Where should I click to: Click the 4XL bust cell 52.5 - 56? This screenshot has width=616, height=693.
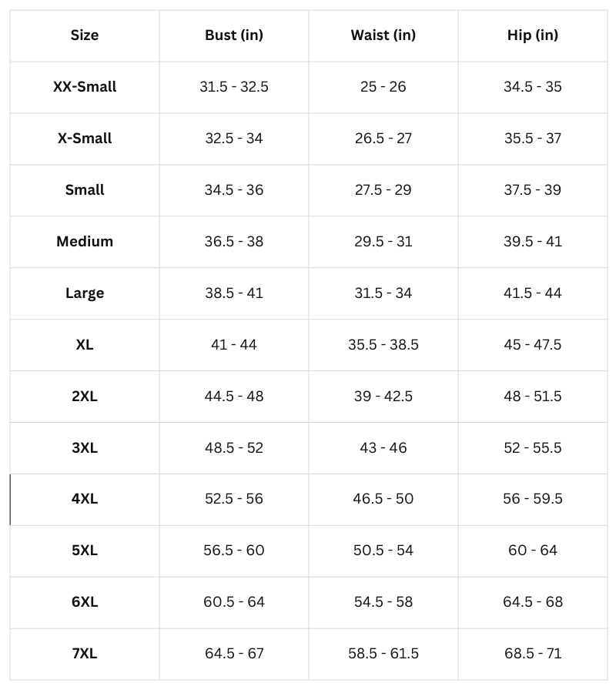pyautogui.click(x=234, y=498)
